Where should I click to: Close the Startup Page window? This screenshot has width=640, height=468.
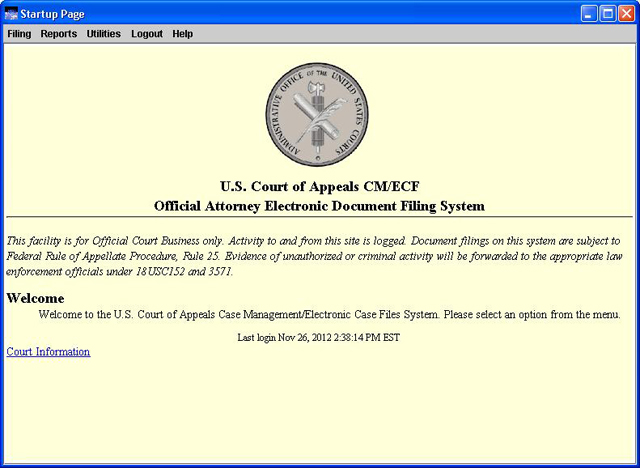626,14
